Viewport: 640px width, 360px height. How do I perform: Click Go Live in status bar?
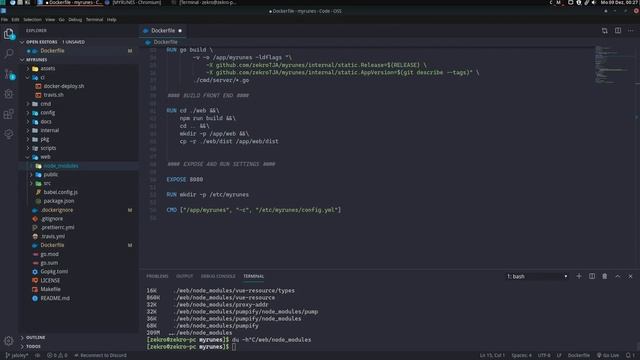pos(608,356)
